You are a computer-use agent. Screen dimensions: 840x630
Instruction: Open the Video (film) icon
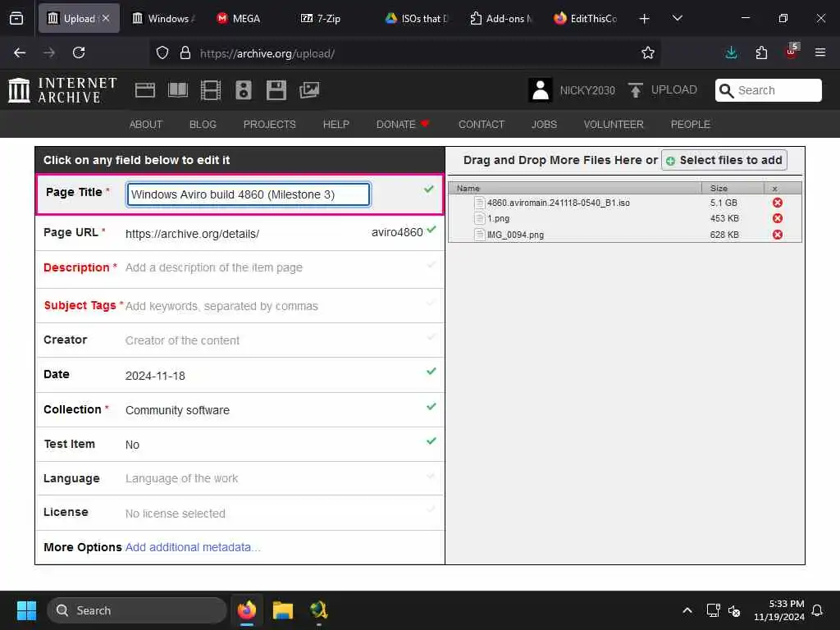pyautogui.click(x=211, y=90)
